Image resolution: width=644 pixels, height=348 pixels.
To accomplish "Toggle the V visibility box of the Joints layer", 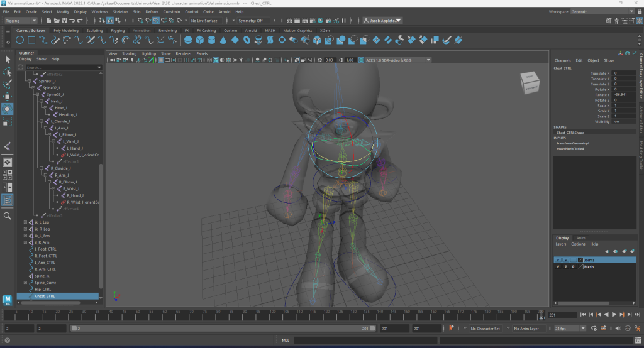I will tap(558, 259).
